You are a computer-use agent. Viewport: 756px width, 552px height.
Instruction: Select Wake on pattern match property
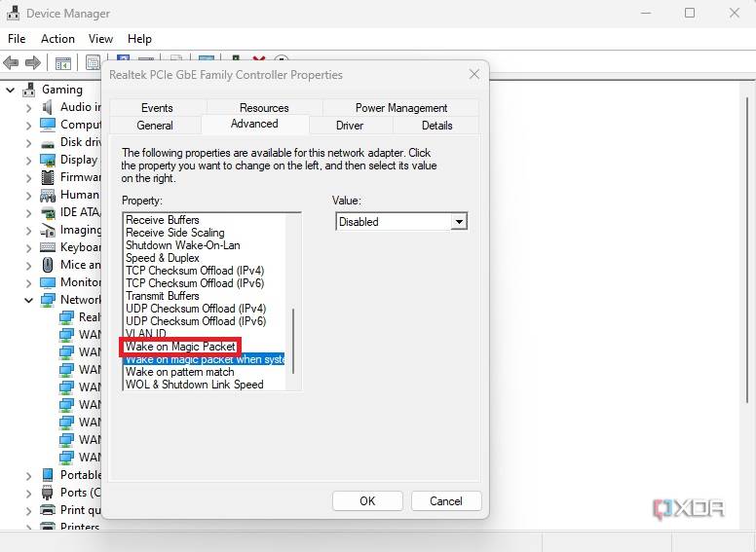(x=180, y=372)
